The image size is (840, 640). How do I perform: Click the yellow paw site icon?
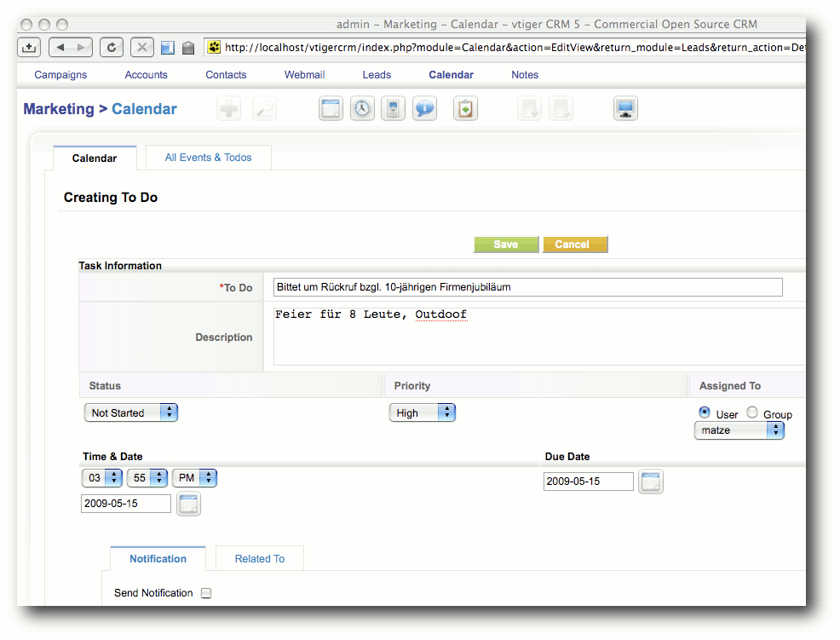pyautogui.click(x=215, y=47)
